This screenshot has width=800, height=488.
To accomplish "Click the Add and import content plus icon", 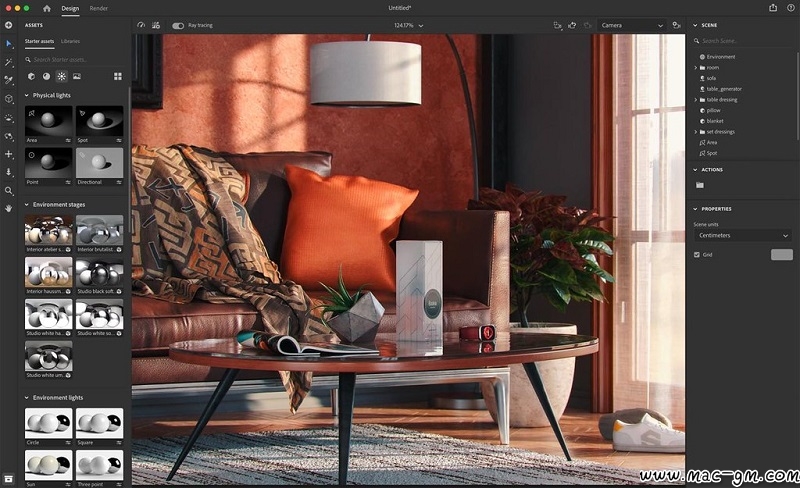I will (9, 25).
